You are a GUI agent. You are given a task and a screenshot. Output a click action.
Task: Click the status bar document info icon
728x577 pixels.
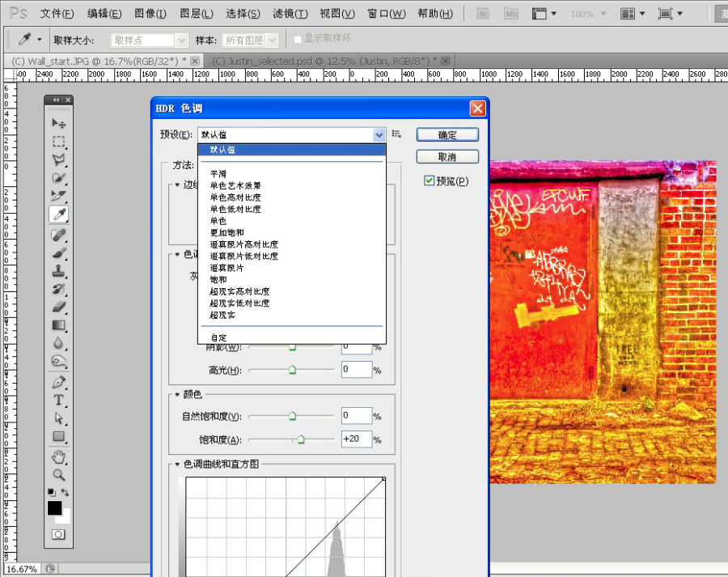(50, 569)
